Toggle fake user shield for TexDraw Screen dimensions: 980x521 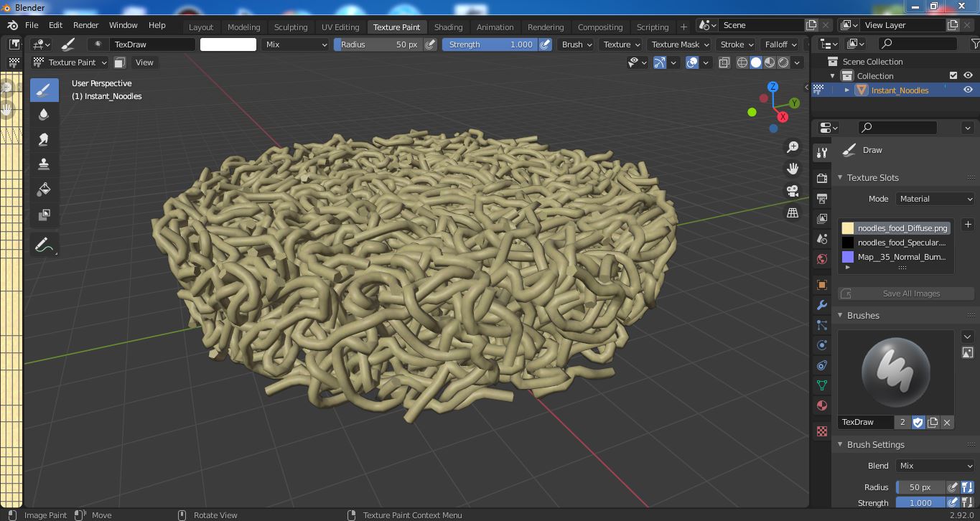(918, 422)
